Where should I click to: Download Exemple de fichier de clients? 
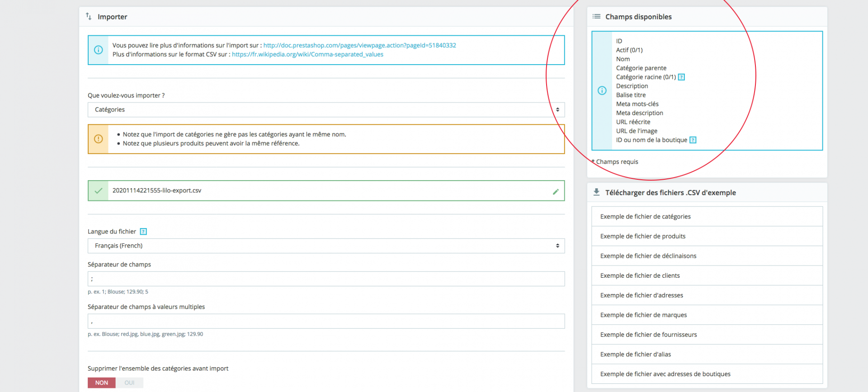707,275
